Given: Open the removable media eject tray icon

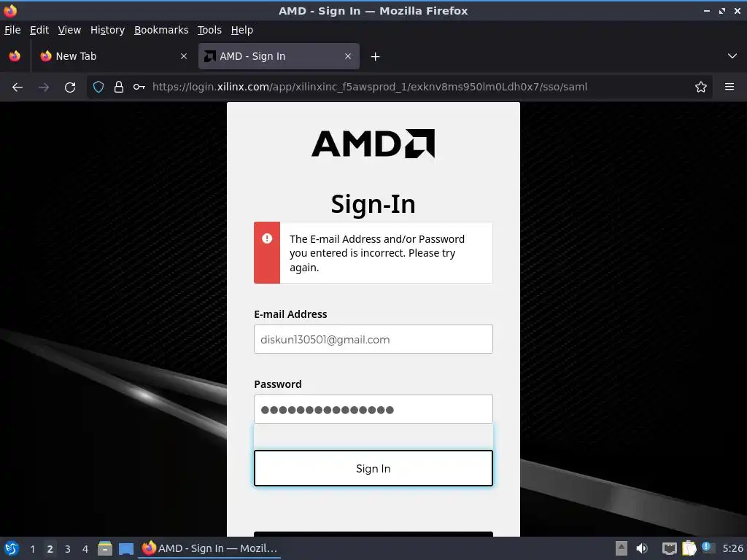Looking at the screenshot, I should coord(622,548).
